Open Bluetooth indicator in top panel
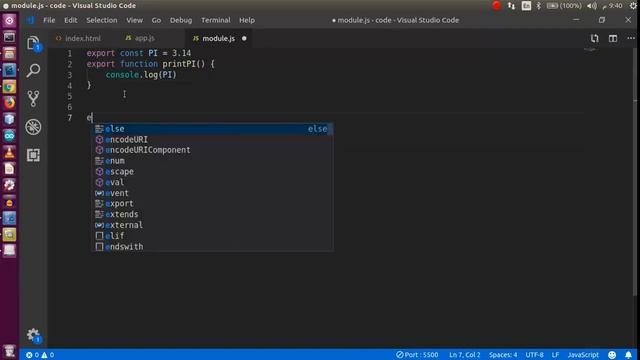 (538, 6)
